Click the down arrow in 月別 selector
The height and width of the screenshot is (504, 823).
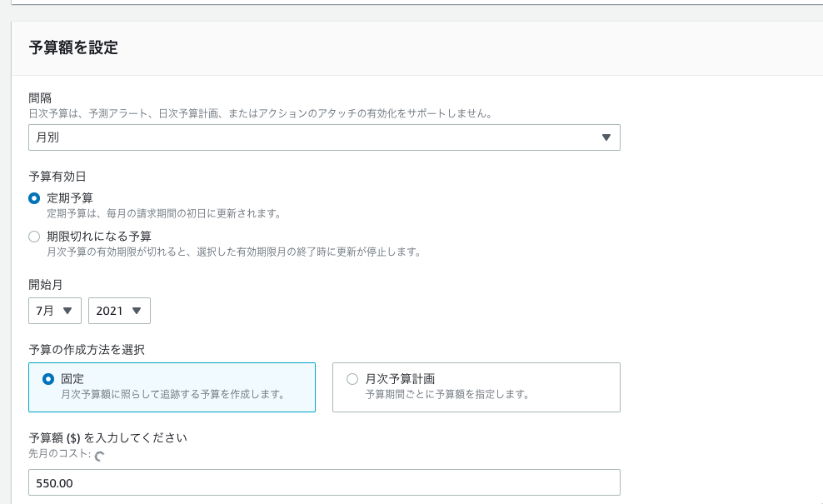[606, 137]
